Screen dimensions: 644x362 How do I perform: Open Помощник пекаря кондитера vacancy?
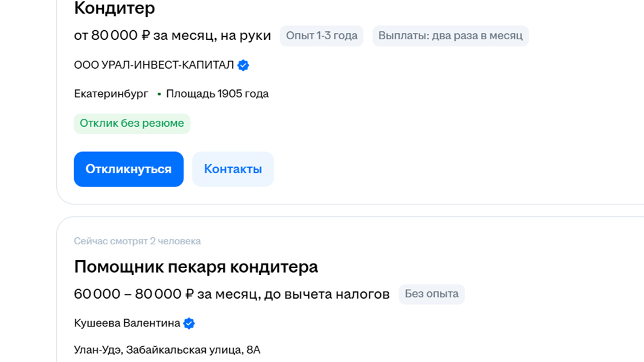tap(196, 267)
